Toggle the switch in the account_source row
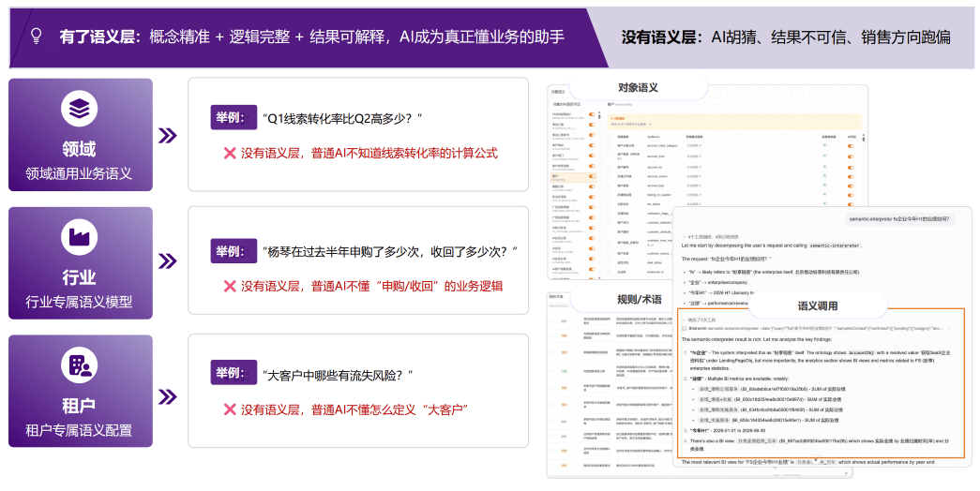Image resolution: width=980 pixels, height=491 pixels. [x=851, y=177]
